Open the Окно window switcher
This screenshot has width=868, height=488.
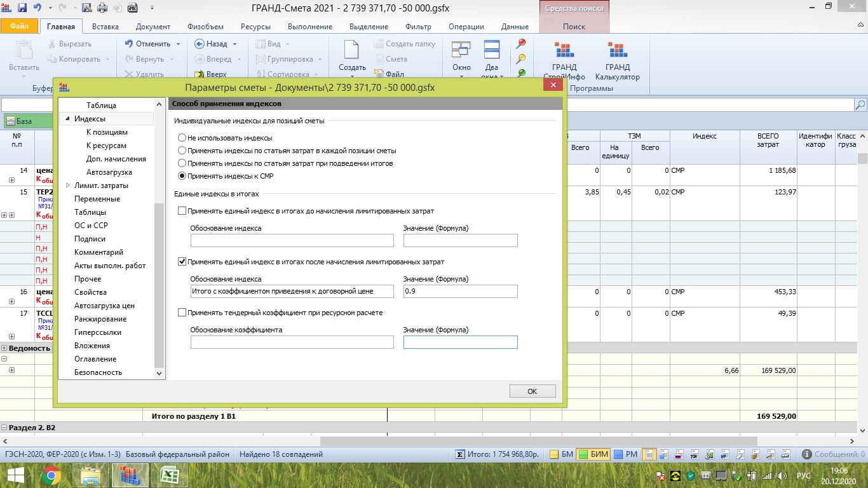point(461,56)
